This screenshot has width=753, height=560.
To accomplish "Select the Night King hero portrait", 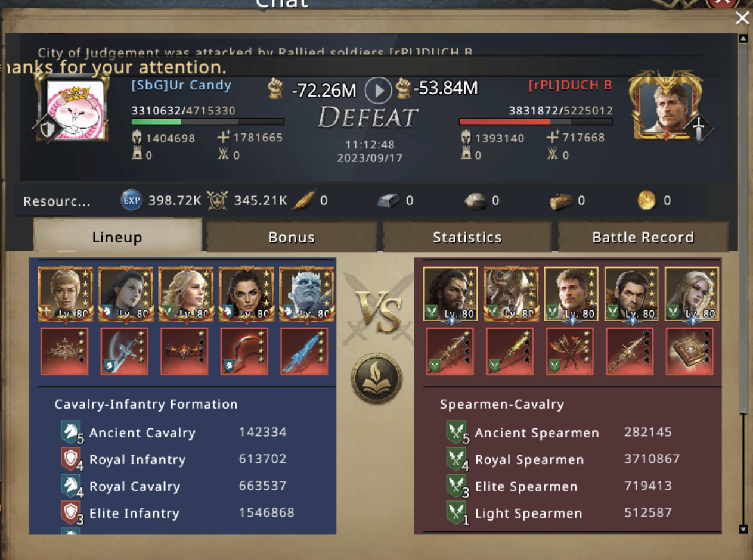I will click(307, 294).
